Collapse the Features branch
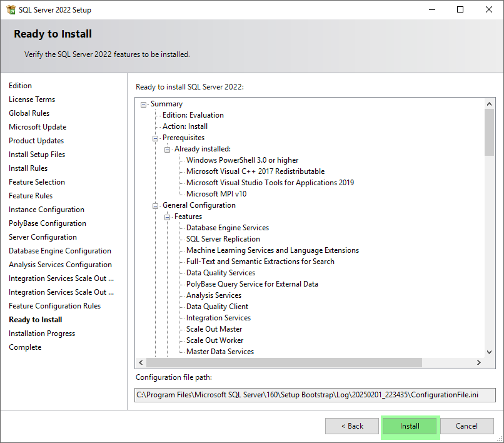Image resolution: width=504 pixels, height=443 pixels. pyautogui.click(x=167, y=216)
